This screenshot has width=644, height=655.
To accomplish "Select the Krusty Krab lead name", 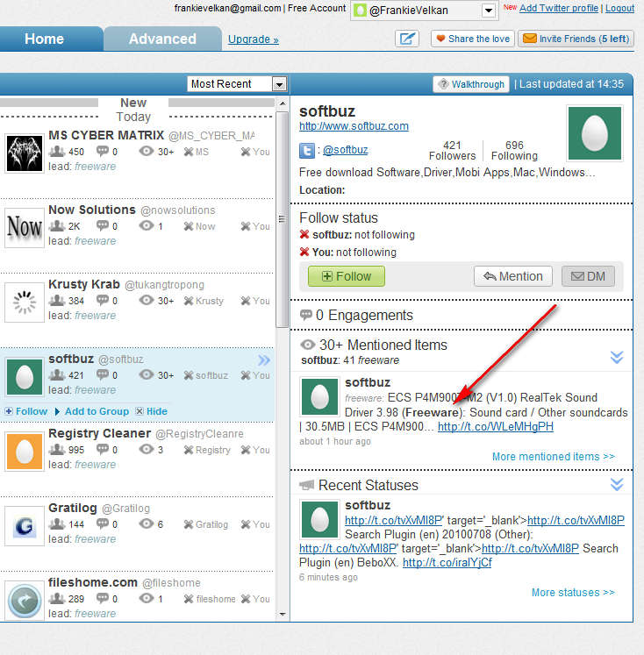I will 84,284.
